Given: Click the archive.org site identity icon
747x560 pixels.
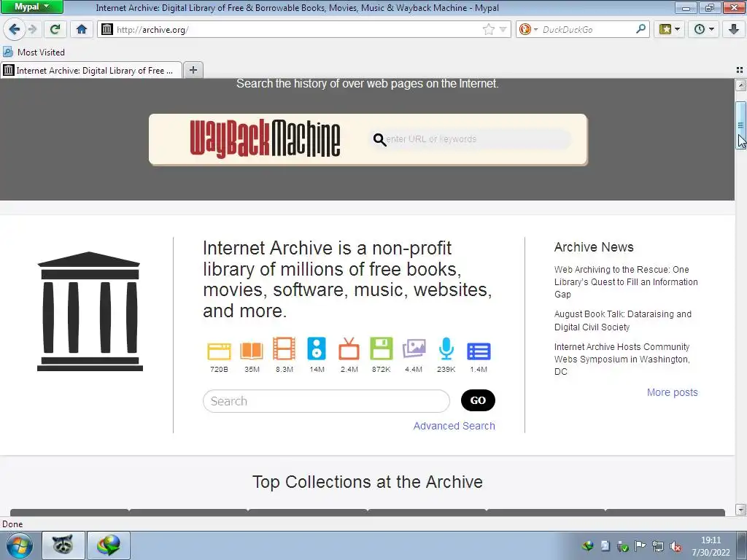Looking at the screenshot, I should tap(107, 29).
